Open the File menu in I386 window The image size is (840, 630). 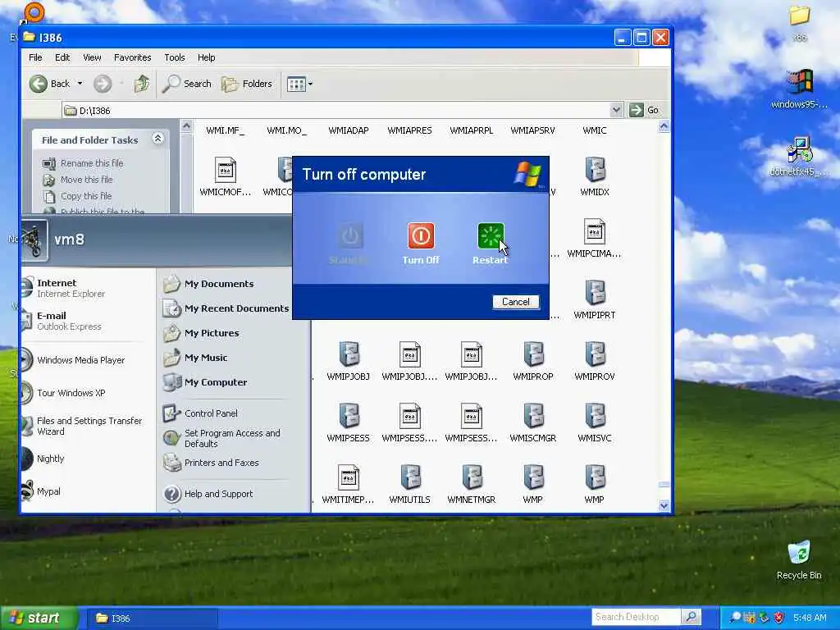[x=35, y=57]
